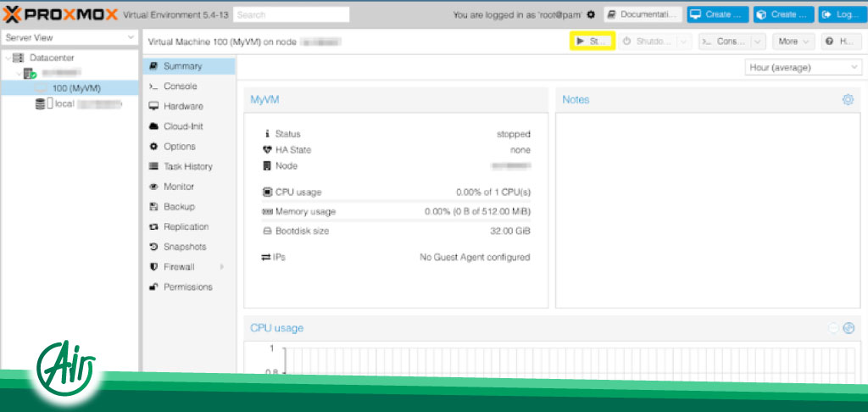Click the Help button
Image resolution: width=868 pixels, height=412 pixels.
[x=842, y=41]
